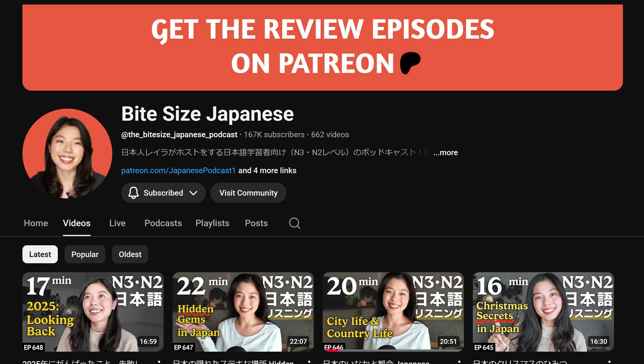This screenshot has width=644, height=364.
Task: Open the three-dot menu for EP 645 video
Action: [x=609, y=362]
